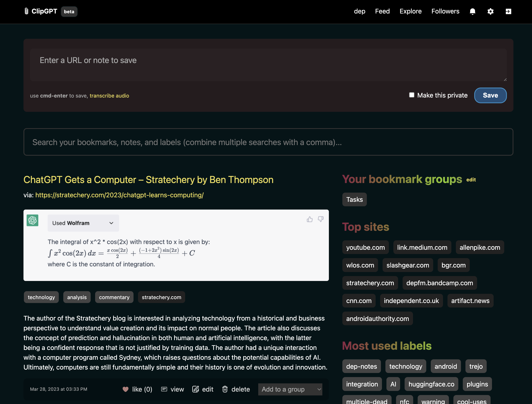Select cnn.com in Top sites

tap(359, 301)
